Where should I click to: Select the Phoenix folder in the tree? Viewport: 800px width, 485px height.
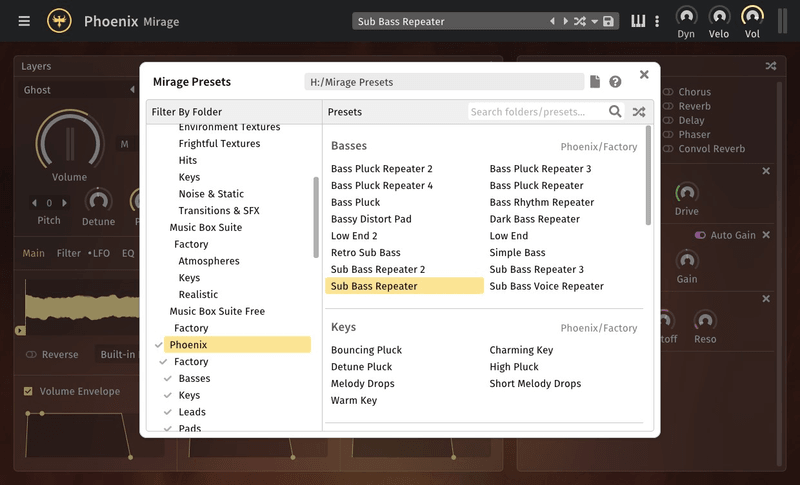[x=188, y=345]
